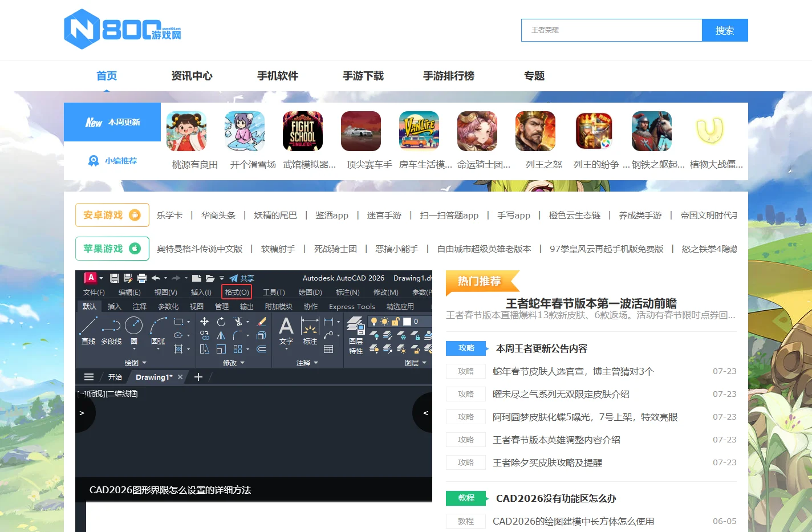Screen dimensions: 812x532
Task: Open article 曜未尽之气系列无双限定皮肤介绍
Action: pos(561,394)
